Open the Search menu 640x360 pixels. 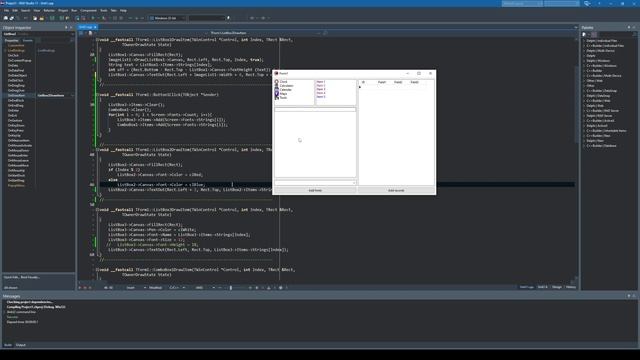[25, 10]
